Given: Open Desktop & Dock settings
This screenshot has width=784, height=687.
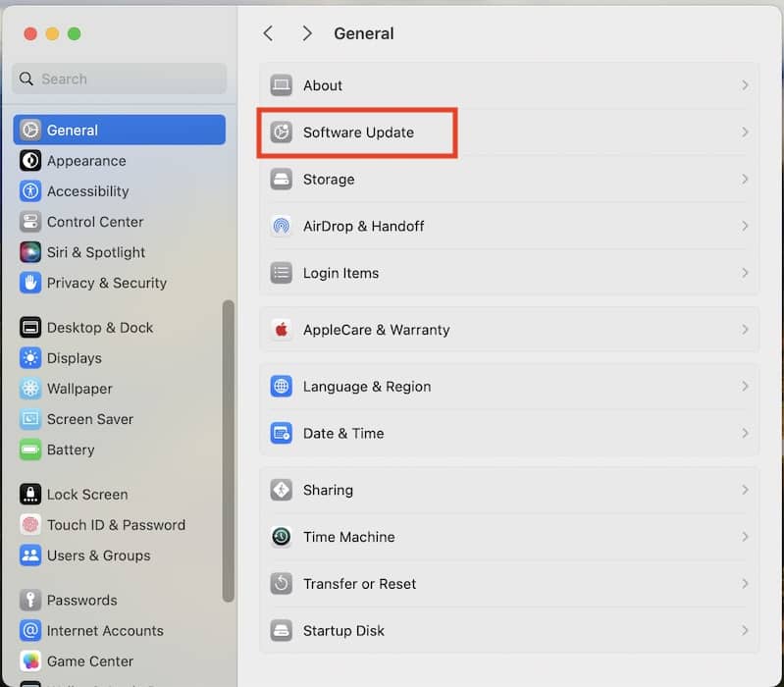Looking at the screenshot, I should pos(99,328).
